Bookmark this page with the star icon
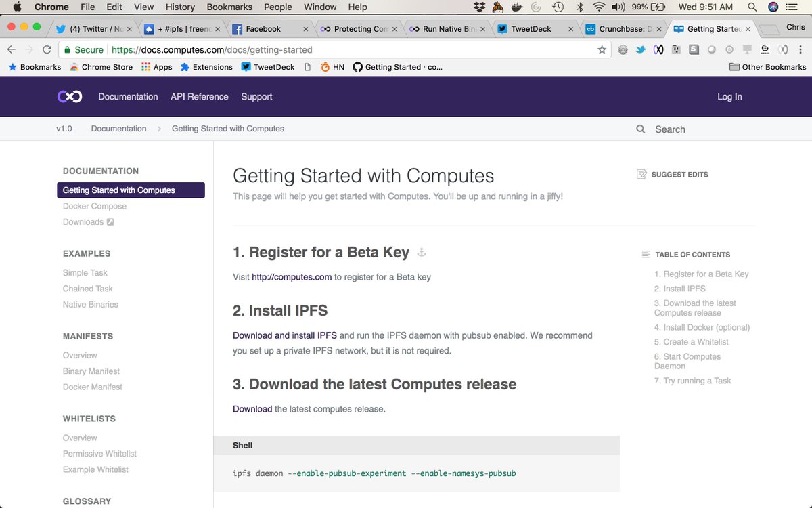The width and height of the screenshot is (812, 508). click(602, 49)
